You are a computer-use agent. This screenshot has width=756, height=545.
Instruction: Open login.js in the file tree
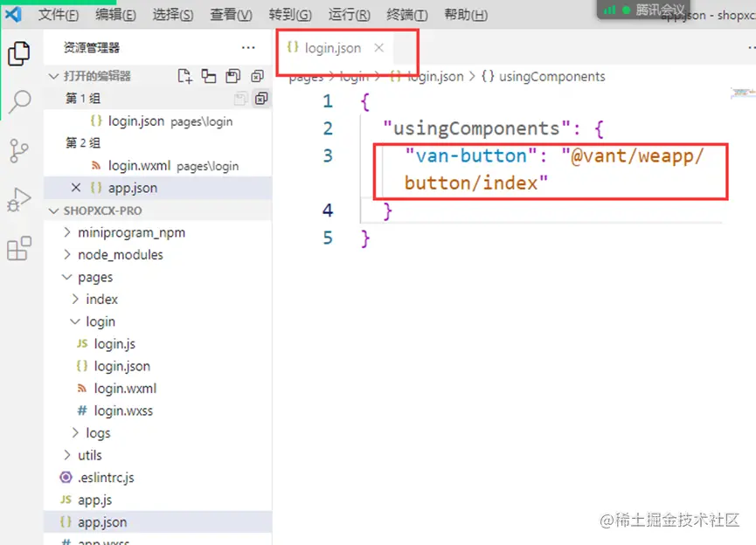point(114,343)
